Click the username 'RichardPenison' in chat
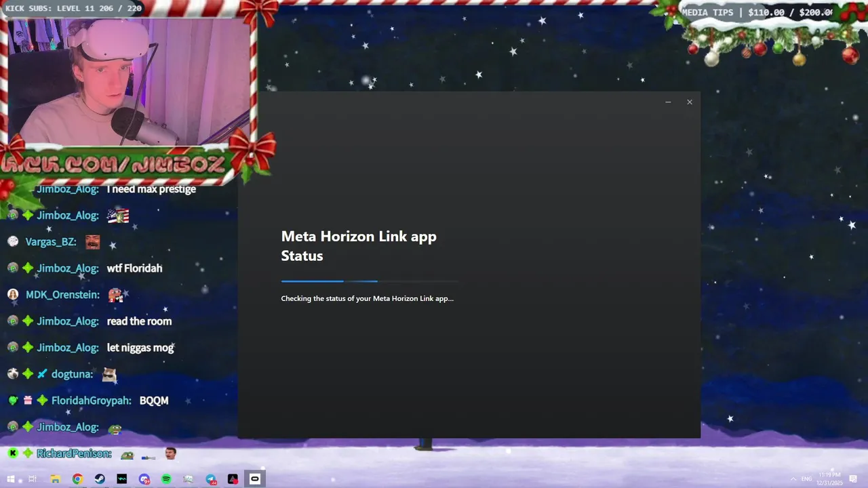Viewport: 868px width, 488px height. 74,453
